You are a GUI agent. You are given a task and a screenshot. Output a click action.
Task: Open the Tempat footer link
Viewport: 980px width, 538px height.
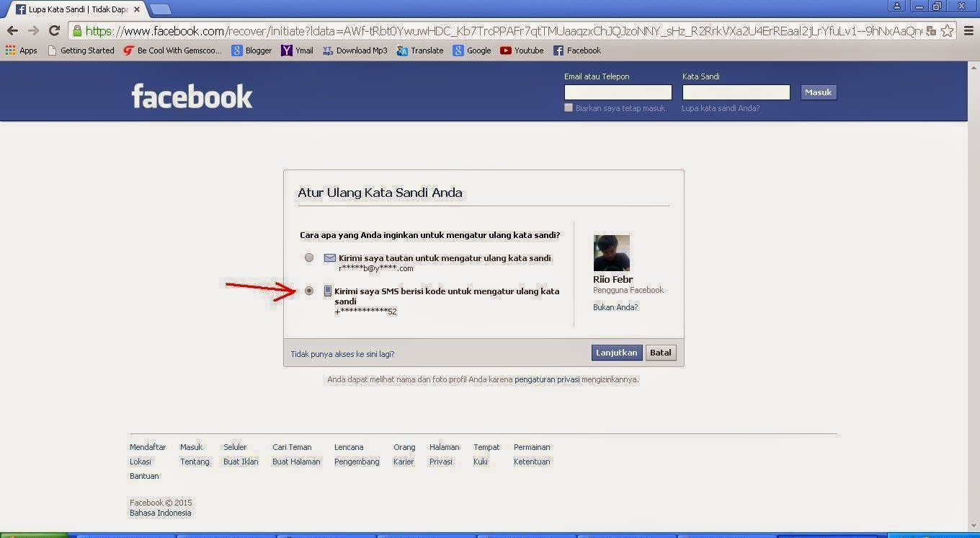tap(486, 447)
